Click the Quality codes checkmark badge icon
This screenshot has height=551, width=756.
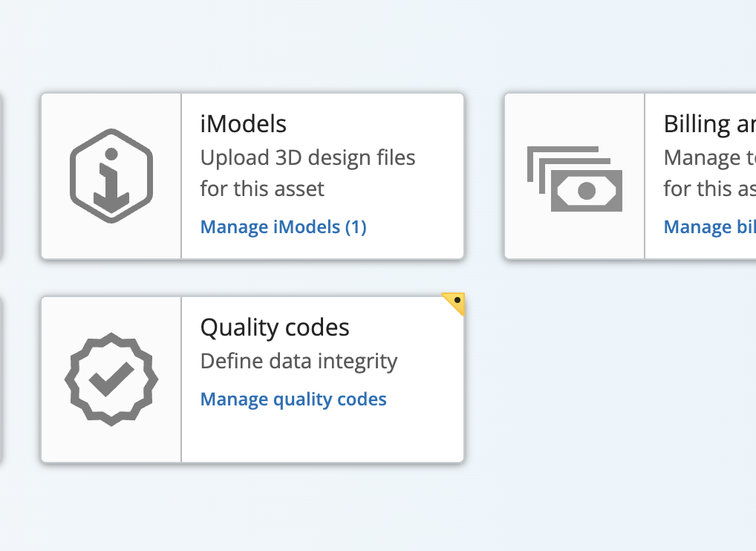tap(111, 379)
